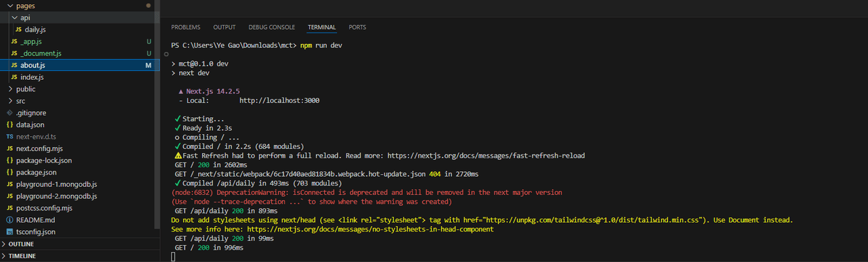
Task: Click the 'Next.js 14.2.5' text in the terminal
Action: pyautogui.click(x=212, y=91)
